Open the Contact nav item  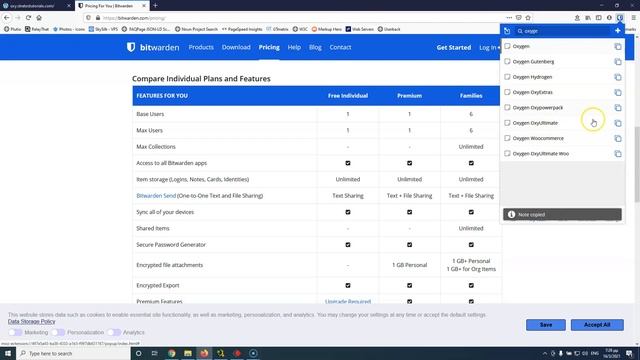point(340,47)
